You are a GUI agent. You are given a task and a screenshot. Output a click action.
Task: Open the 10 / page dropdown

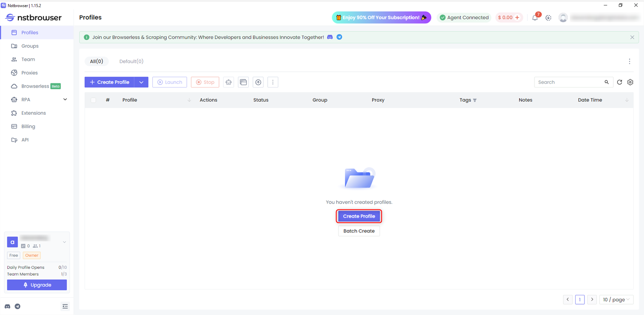tap(616, 300)
